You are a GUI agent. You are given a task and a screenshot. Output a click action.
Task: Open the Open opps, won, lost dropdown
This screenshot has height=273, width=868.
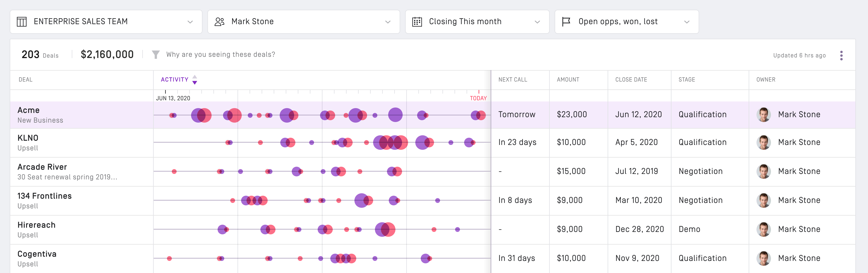(x=686, y=22)
